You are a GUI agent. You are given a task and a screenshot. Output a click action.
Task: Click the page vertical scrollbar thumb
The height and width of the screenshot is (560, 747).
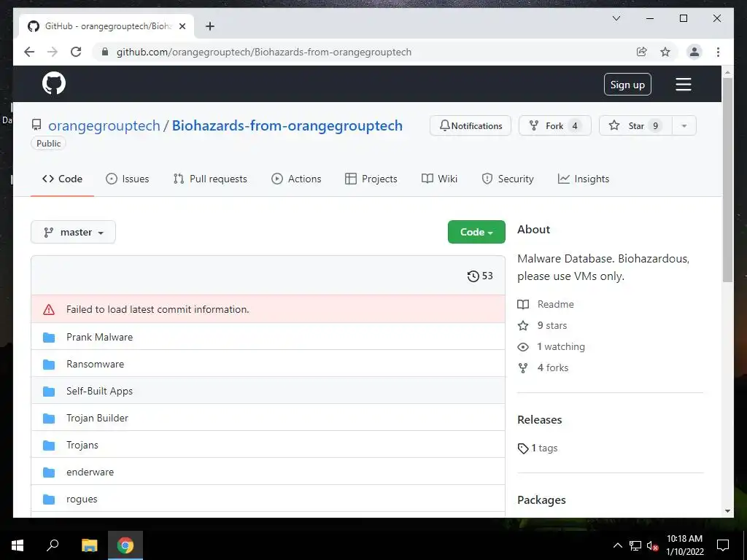point(727,179)
